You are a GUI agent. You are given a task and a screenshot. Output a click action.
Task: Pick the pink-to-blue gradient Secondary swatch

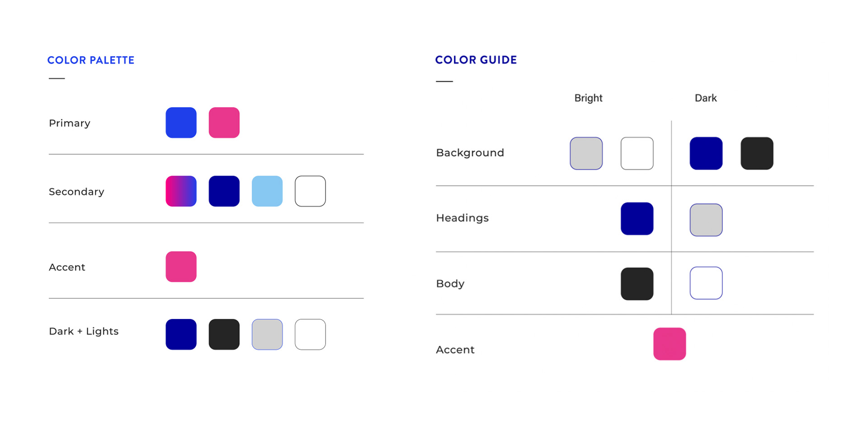click(x=181, y=191)
